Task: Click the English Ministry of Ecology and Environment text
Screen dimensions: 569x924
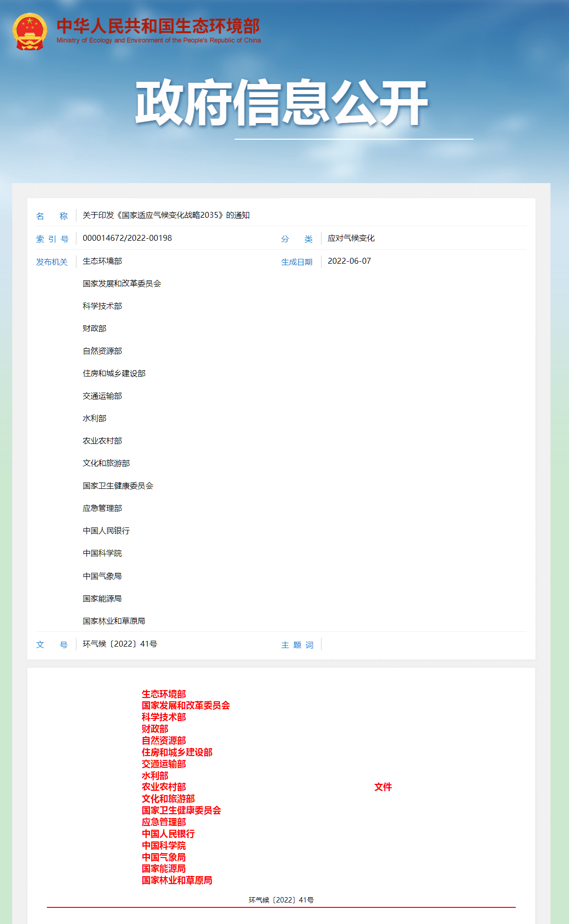Action: click(x=158, y=41)
